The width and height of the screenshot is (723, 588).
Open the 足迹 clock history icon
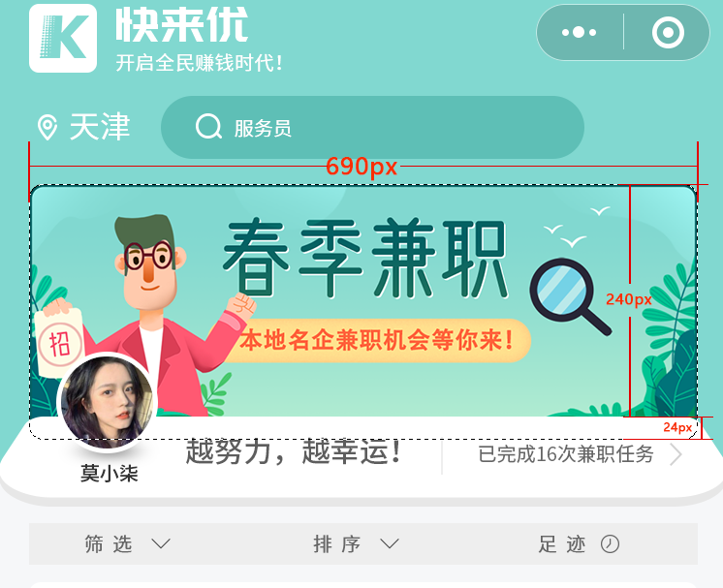click(x=610, y=543)
